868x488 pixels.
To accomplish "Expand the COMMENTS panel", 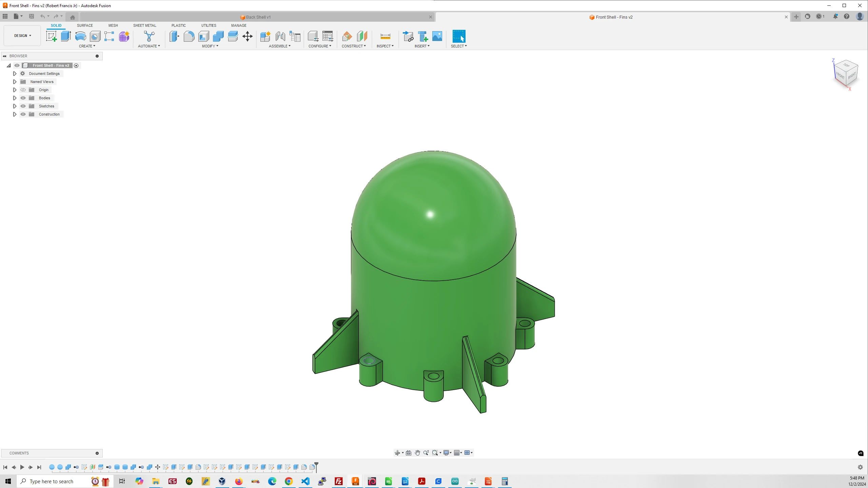I will (97, 453).
